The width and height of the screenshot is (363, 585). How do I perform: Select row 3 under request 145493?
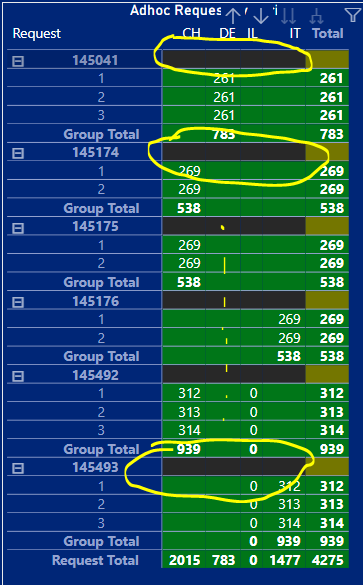pos(101,523)
